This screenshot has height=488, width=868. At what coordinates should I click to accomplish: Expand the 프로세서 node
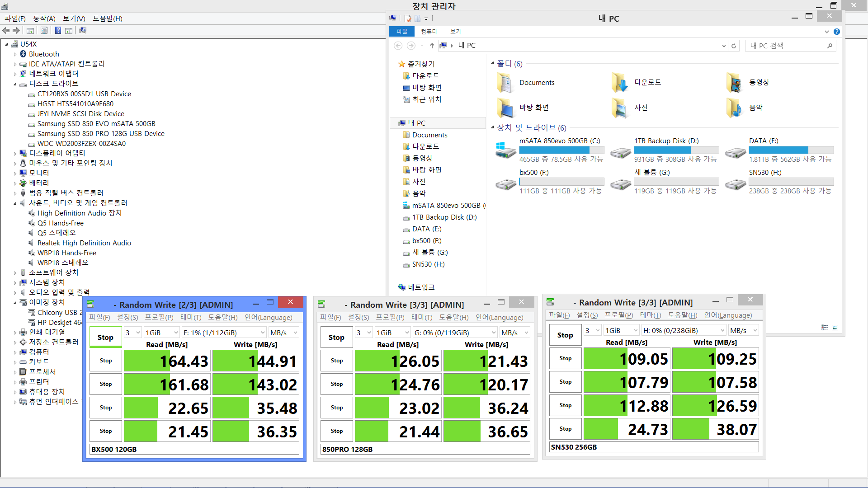tap(15, 372)
